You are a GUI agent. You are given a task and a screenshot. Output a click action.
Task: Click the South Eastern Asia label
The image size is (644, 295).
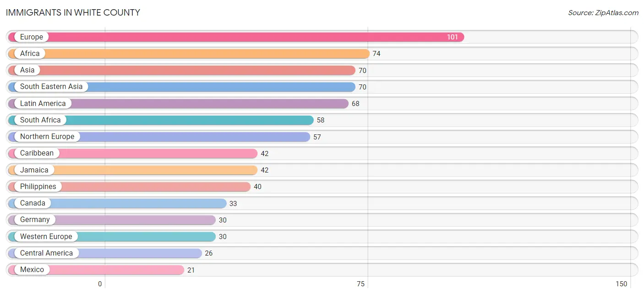51,87
